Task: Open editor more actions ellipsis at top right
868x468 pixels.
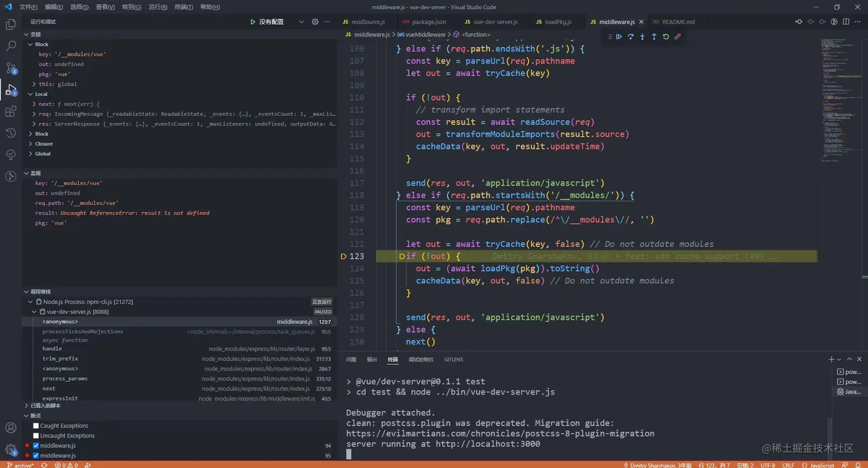Action: click(x=858, y=22)
